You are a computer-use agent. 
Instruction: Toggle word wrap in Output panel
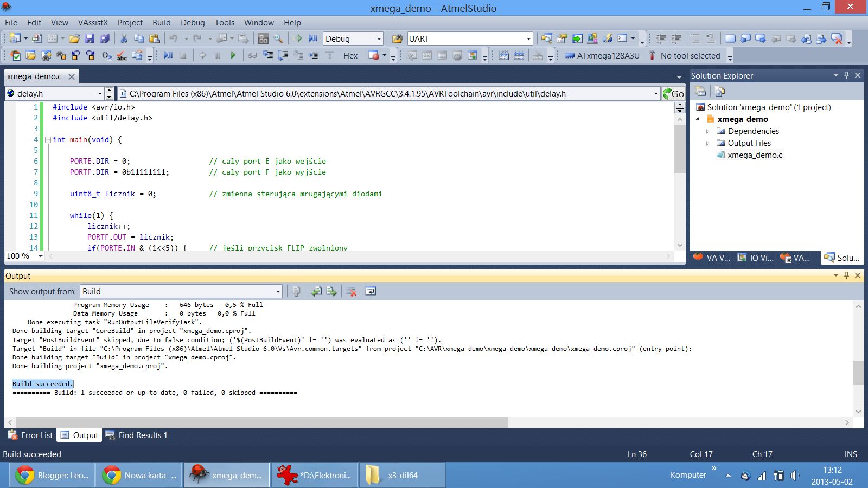(371, 291)
